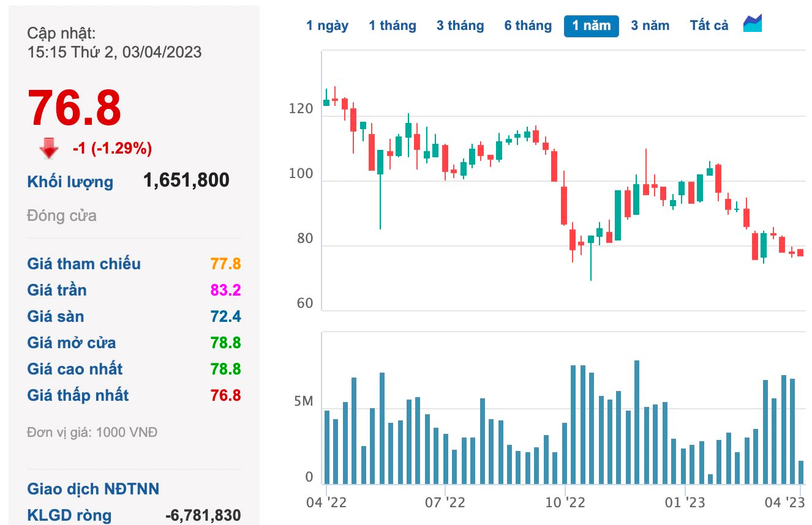Click the floor price 72.4
The image size is (812, 525).
(x=225, y=316)
